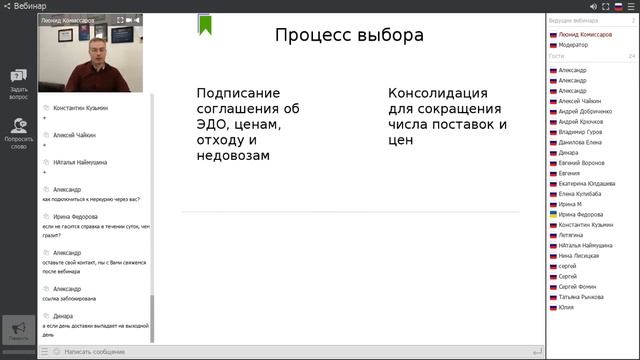The image size is (640, 360).
Task: Click icon beside Константин Кузьмин chat message
Action: click(x=46, y=108)
